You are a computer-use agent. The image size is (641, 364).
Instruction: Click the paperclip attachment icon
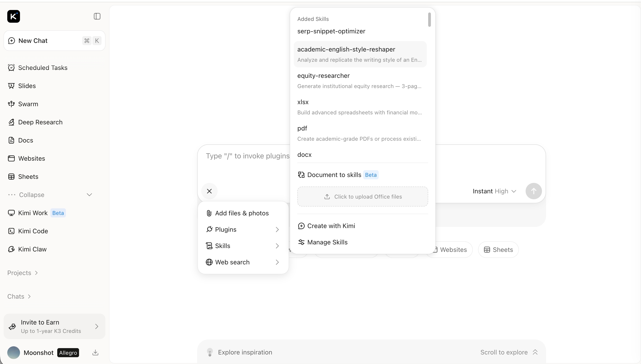pyautogui.click(x=209, y=213)
